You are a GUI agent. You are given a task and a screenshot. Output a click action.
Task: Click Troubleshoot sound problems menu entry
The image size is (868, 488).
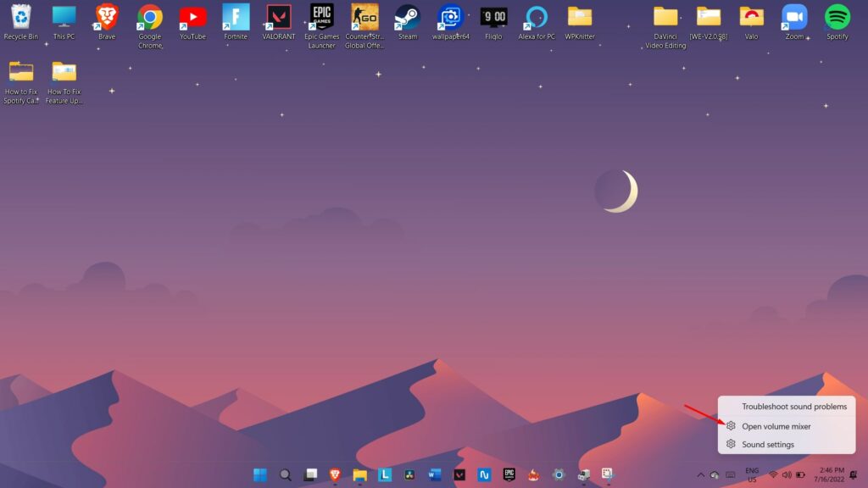point(793,407)
